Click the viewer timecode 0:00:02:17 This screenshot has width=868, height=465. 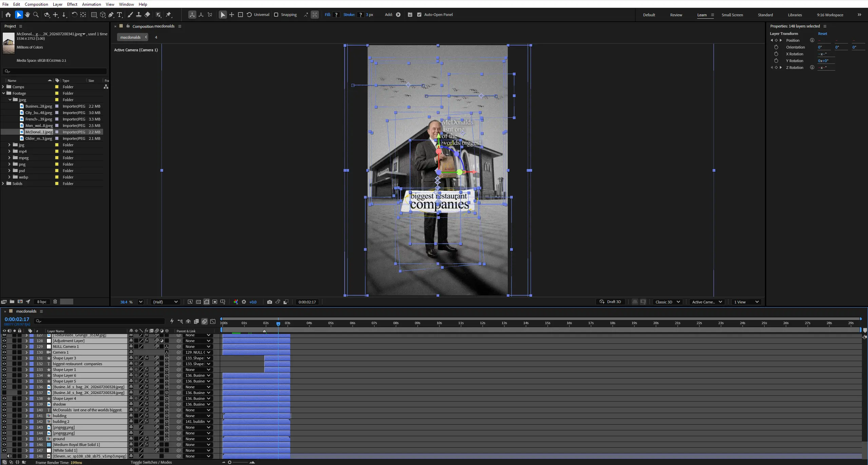coord(307,302)
